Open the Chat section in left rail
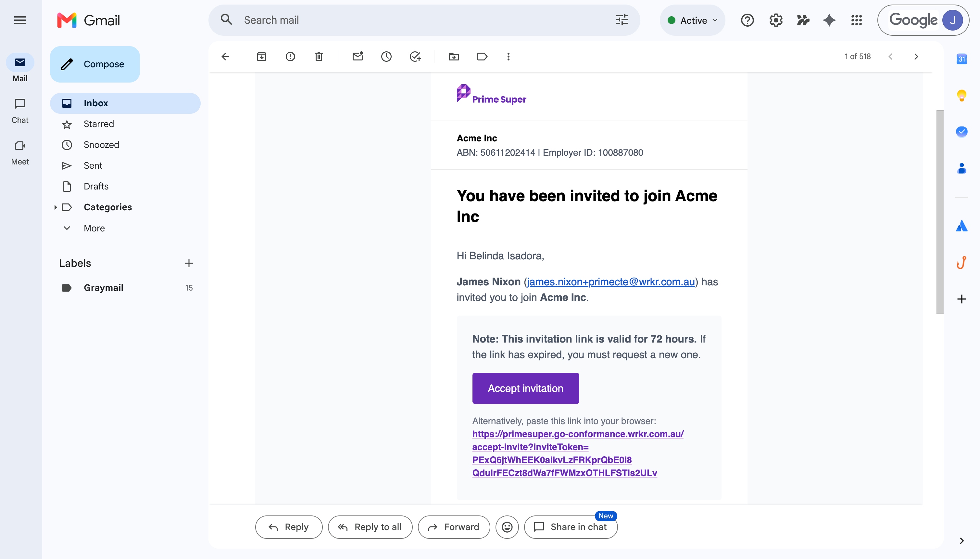The width and height of the screenshot is (980, 559). pos(20,111)
